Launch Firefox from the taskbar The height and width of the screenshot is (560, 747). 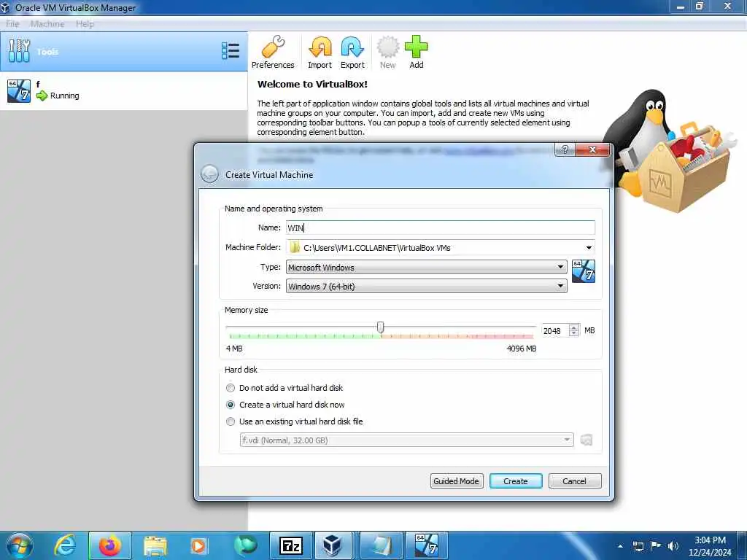(x=110, y=545)
